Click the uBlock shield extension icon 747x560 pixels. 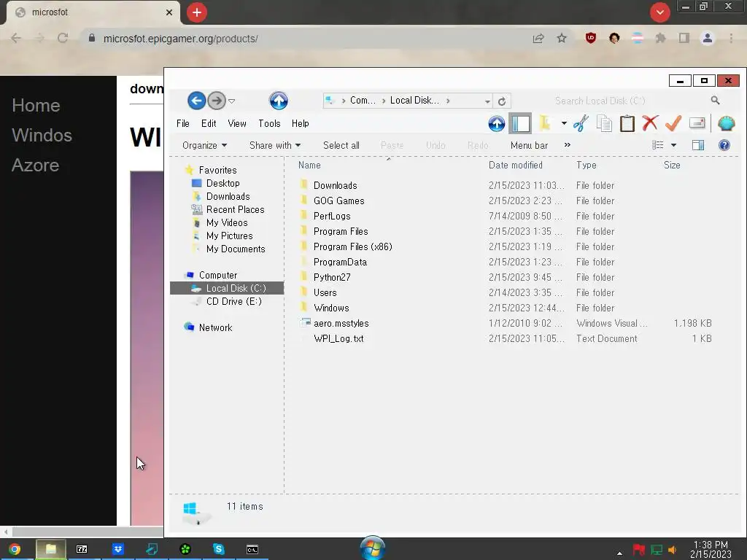591,38
